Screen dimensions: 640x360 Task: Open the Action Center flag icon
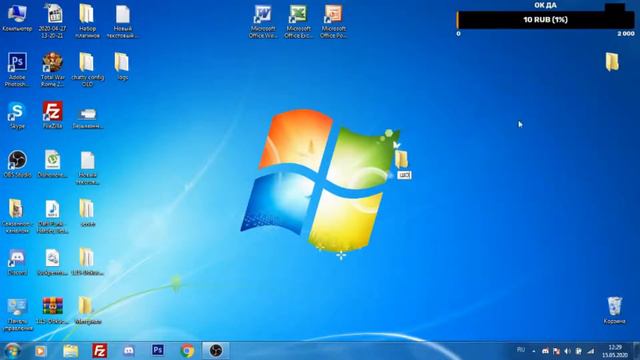coord(556,351)
